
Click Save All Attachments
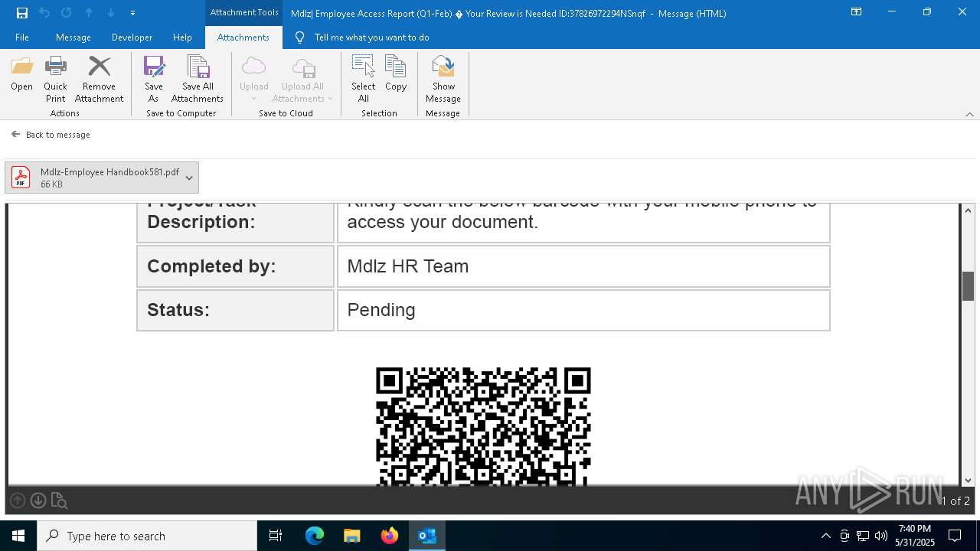tap(198, 80)
